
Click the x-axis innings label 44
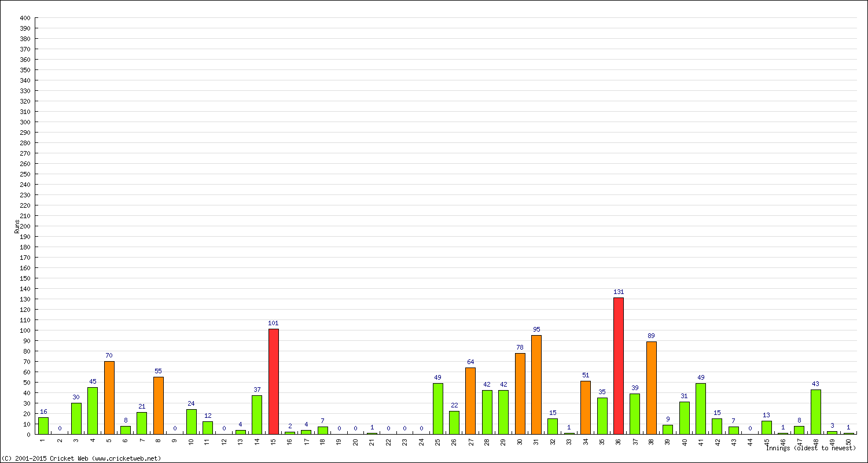(x=751, y=441)
